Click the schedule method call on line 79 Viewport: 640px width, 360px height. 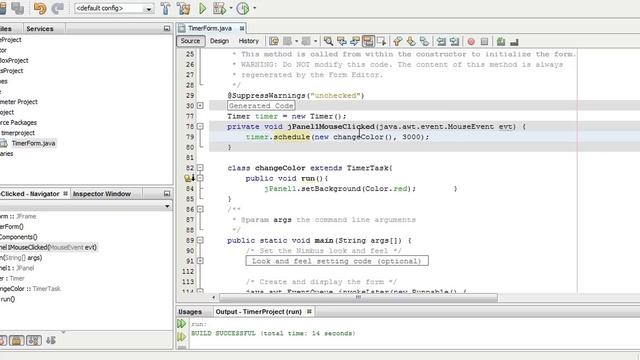point(291,137)
